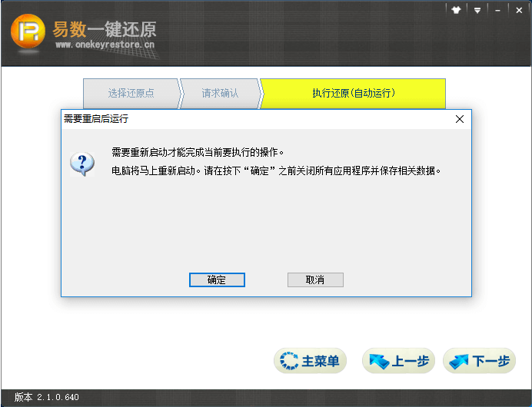Click the blue question mark dialog icon
The height and width of the screenshot is (407, 532).
(82, 163)
